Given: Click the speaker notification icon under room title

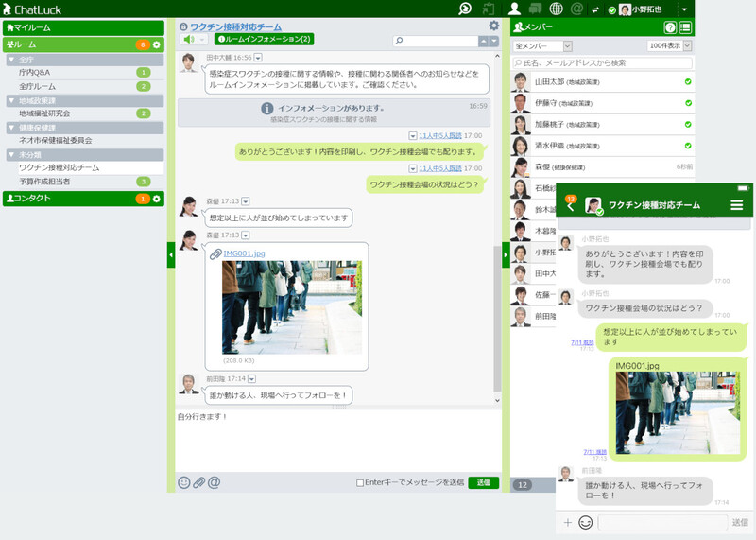Looking at the screenshot, I should coord(189,40).
